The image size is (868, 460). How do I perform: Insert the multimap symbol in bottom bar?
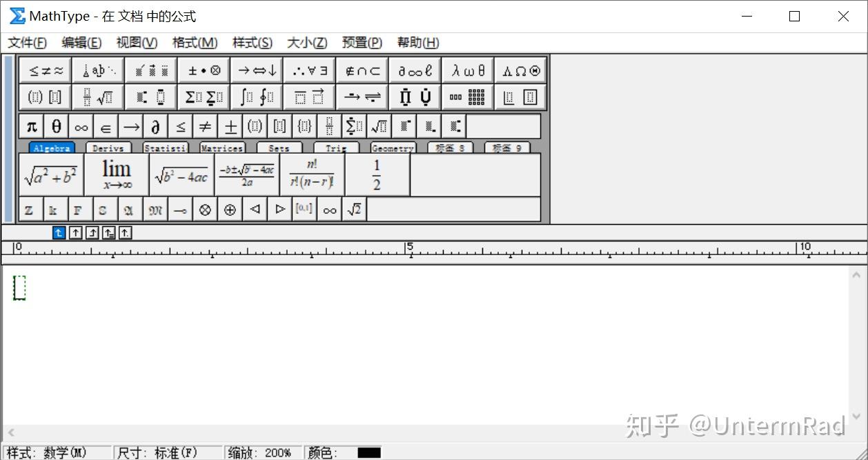click(x=180, y=210)
